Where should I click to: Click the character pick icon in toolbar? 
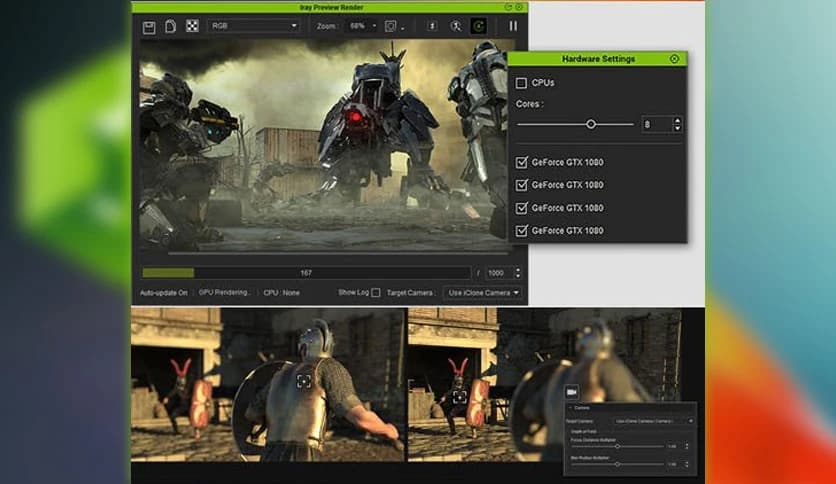[456, 26]
